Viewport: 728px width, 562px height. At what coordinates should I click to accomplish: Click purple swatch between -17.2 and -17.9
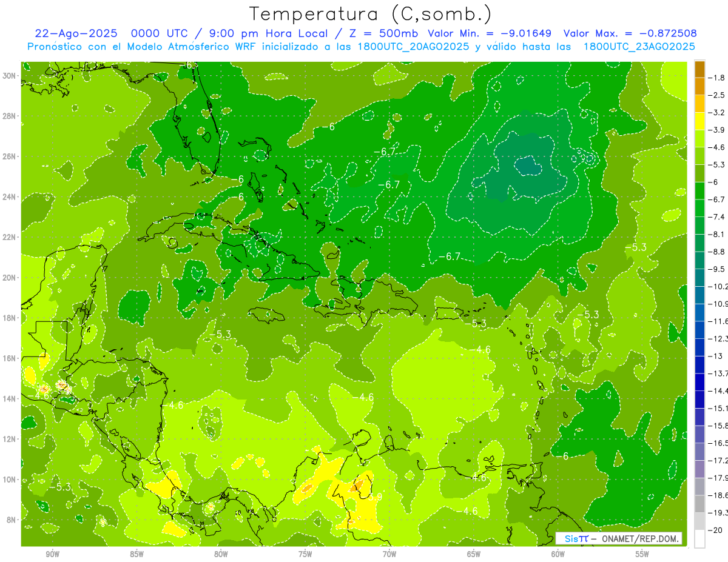point(699,469)
